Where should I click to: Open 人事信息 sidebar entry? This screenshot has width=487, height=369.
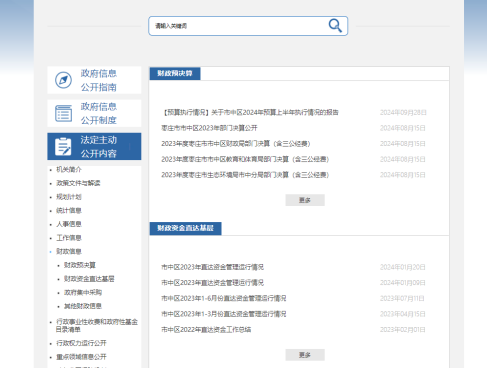69,224
